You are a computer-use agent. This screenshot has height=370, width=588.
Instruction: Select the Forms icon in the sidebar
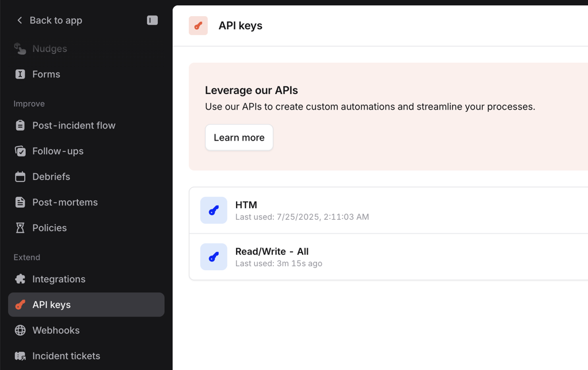(20, 74)
